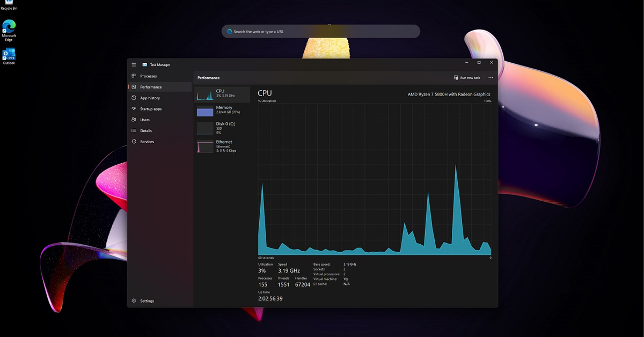This screenshot has width=644, height=337.
Task: Open the Processes page icon
Action: (x=134, y=76)
